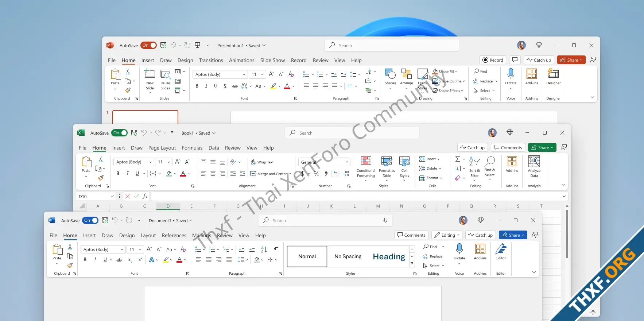Toggle Italic in Word font group
The image size is (644, 321).
coord(95,260)
